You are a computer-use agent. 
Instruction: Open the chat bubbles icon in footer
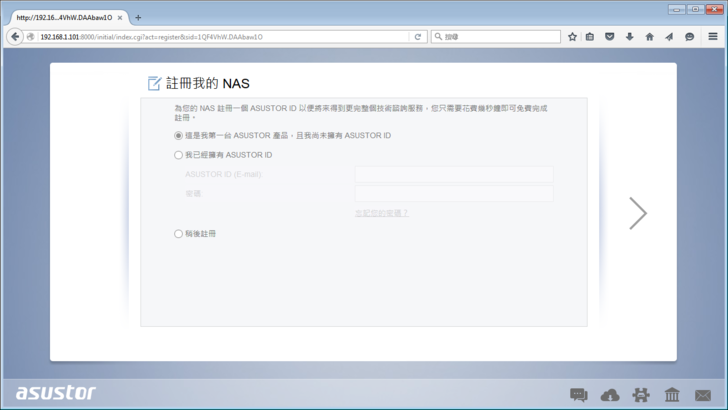coord(579,395)
